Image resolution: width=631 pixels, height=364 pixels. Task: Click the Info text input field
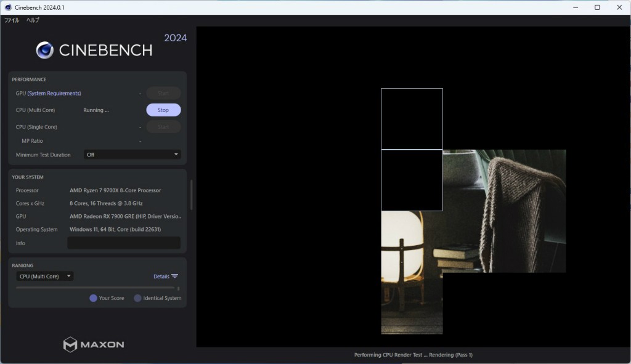click(x=123, y=243)
